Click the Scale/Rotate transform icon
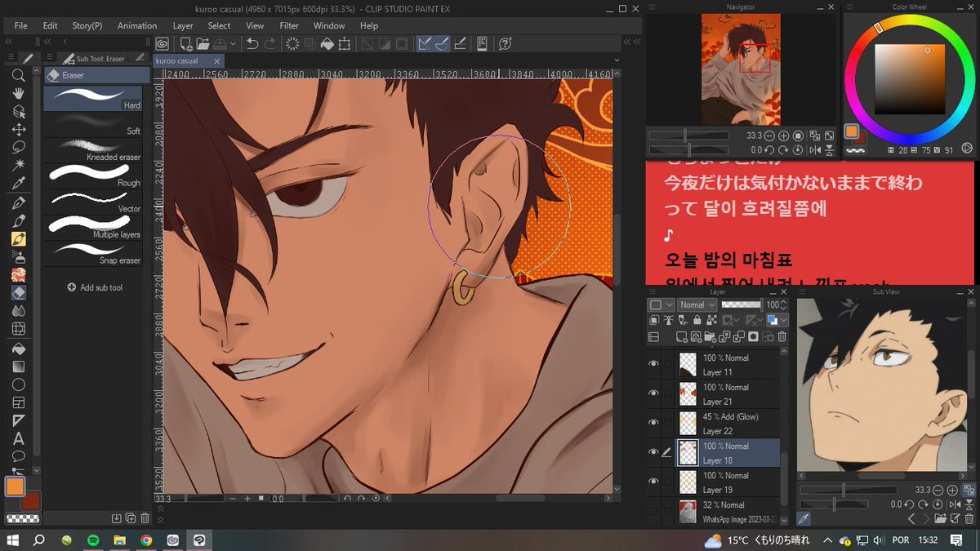This screenshot has width=980, height=551. coord(345,44)
